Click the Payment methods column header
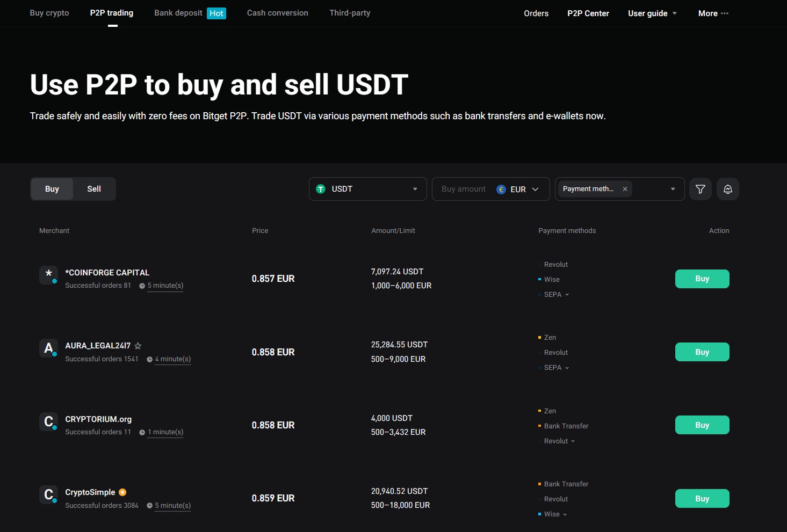This screenshot has height=532, width=787. click(567, 231)
